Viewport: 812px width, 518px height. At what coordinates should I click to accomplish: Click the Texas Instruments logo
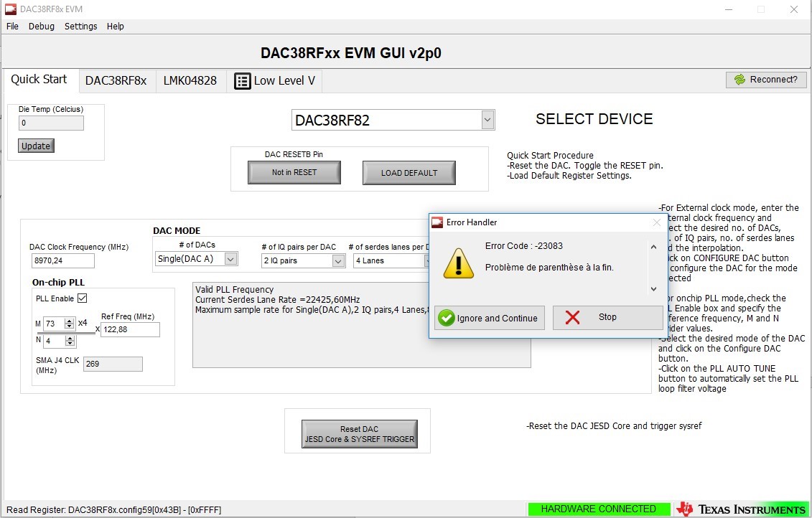click(x=742, y=509)
